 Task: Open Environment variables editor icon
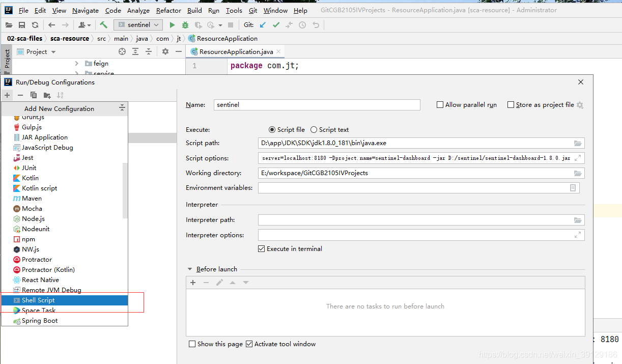pos(573,188)
